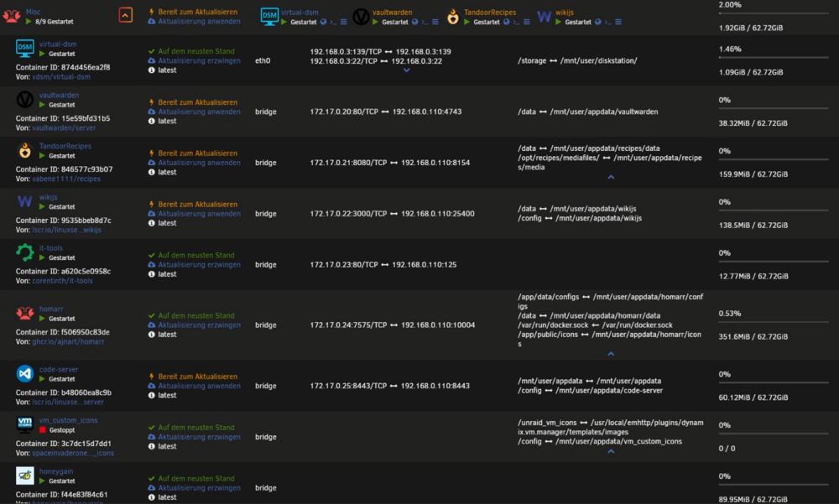839x504 pixels.
Task: Collapse homarr volume paths chevron
Action: (x=611, y=354)
